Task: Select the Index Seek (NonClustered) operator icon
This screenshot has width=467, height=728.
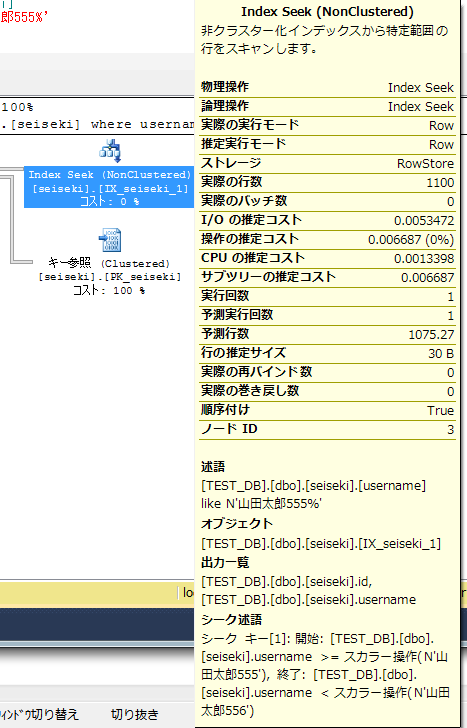Action: (x=110, y=150)
